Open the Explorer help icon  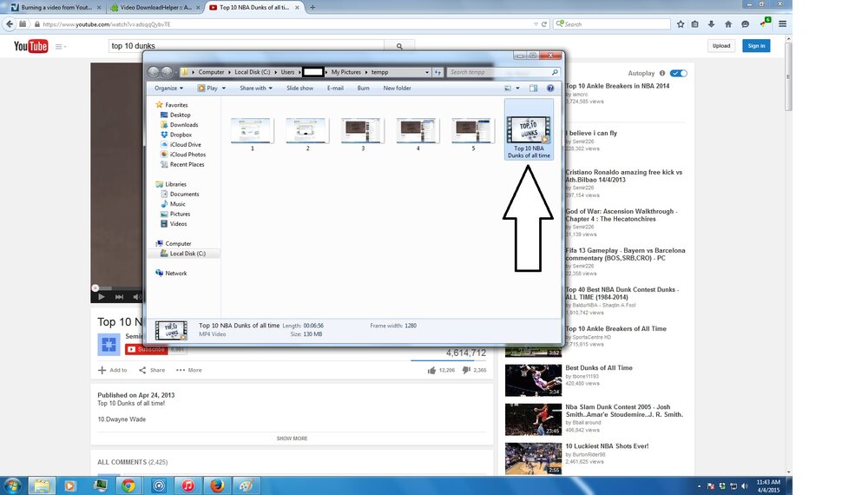pyautogui.click(x=549, y=88)
